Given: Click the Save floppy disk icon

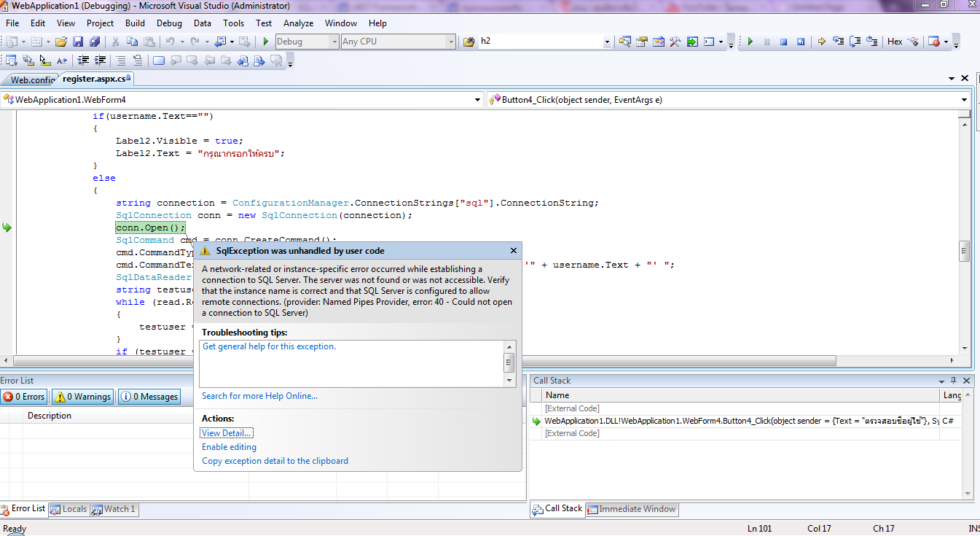Looking at the screenshot, I should pyautogui.click(x=78, y=42).
